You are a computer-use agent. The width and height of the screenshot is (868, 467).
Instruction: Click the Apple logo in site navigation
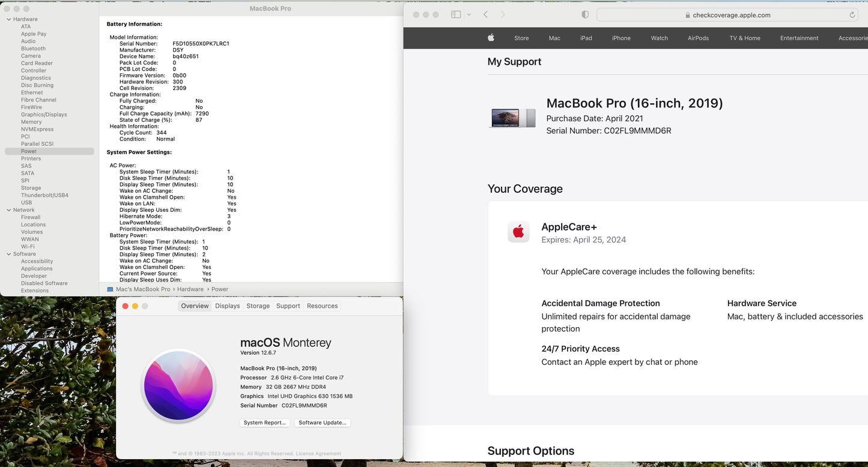pyautogui.click(x=491, y=38)
